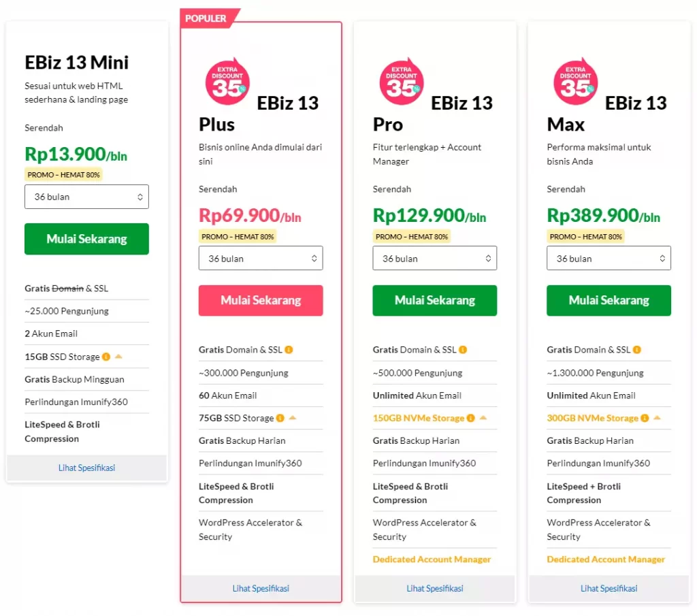Open the 36 bulan duration dropdown for EBiz 13 Max

coord(609,258)
